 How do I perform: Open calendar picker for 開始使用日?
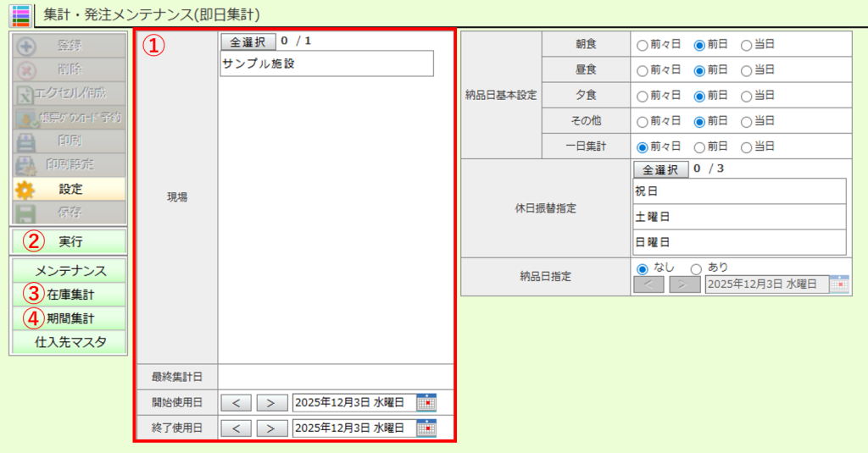coord(426,403)
